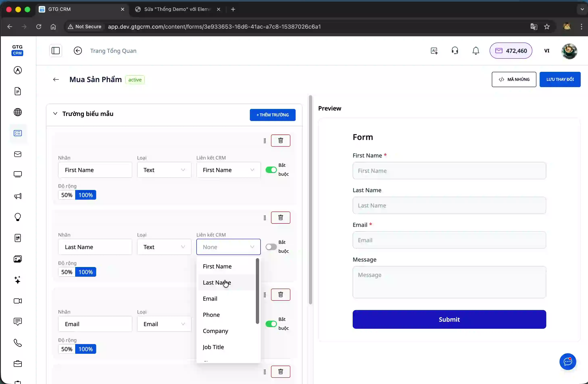
Task: Click the THÊM TRƯỜNG button
Action: point(272,115)
